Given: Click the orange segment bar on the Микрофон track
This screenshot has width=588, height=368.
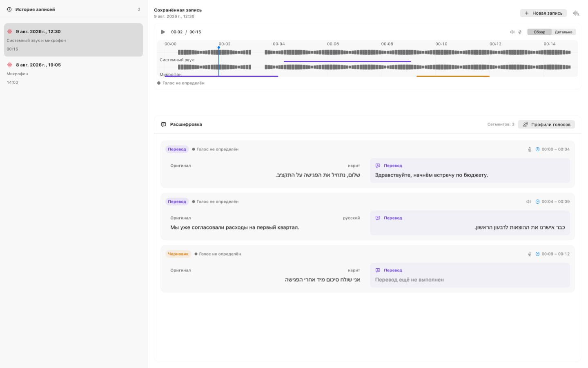Looking at the screenshot, I should point(453,76).
